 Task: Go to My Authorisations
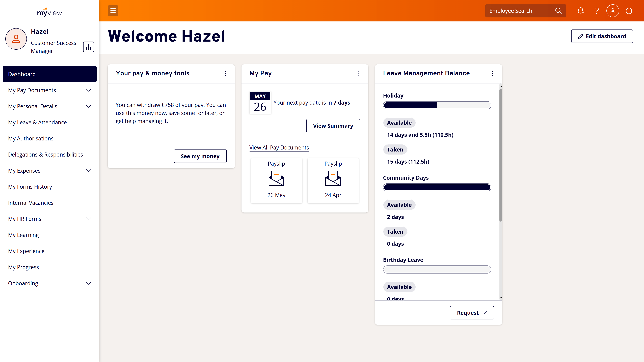coord(49,138)
